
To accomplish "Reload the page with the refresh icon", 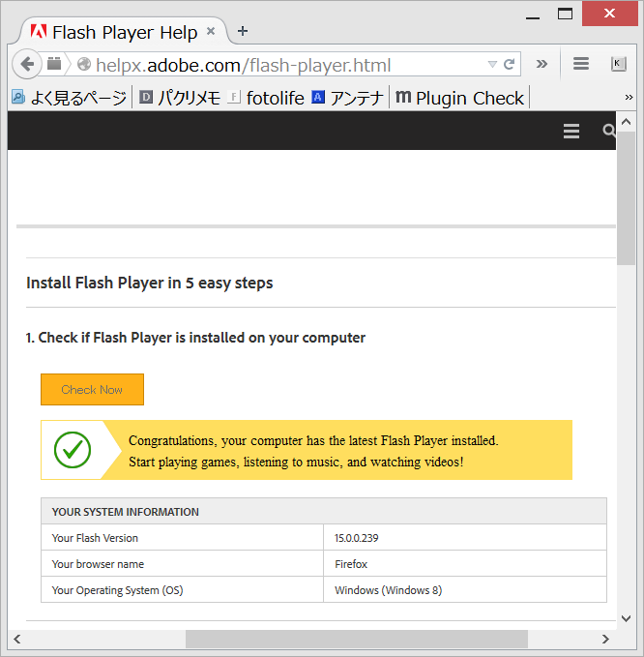I will [510, 64].
